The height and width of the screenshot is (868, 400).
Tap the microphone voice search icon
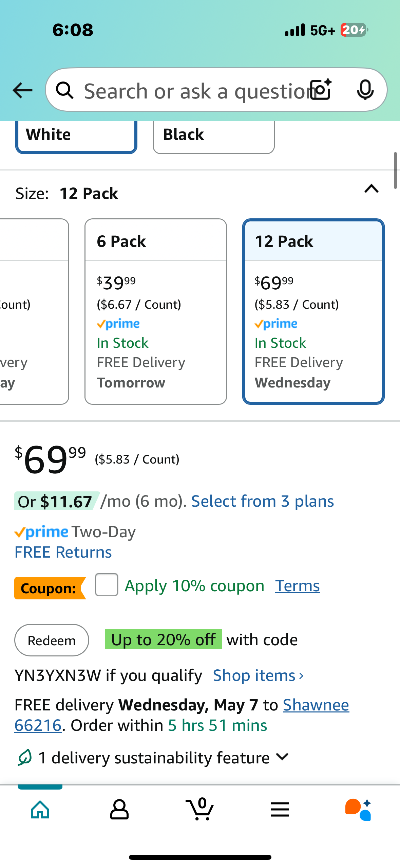point(365,90)
